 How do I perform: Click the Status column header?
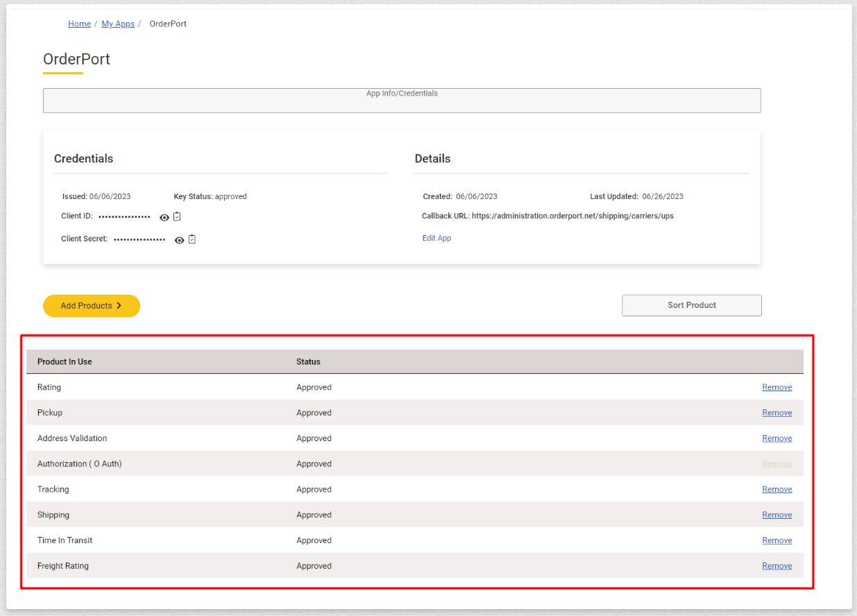tap(308, 361)
